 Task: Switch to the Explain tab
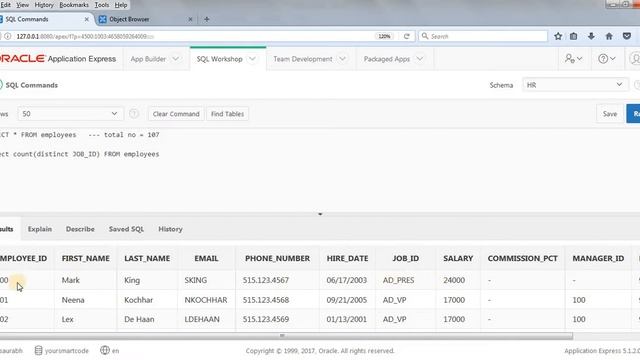[40, 229]
